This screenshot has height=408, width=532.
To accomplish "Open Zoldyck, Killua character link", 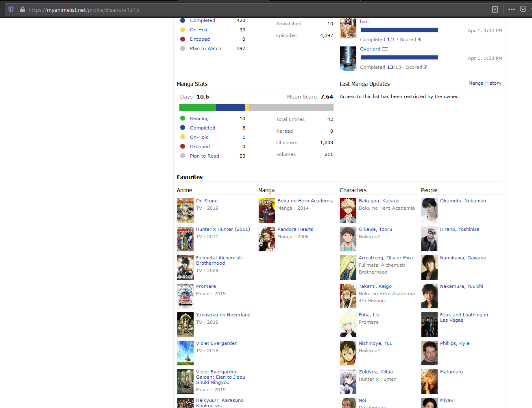I will coord(376,372).
